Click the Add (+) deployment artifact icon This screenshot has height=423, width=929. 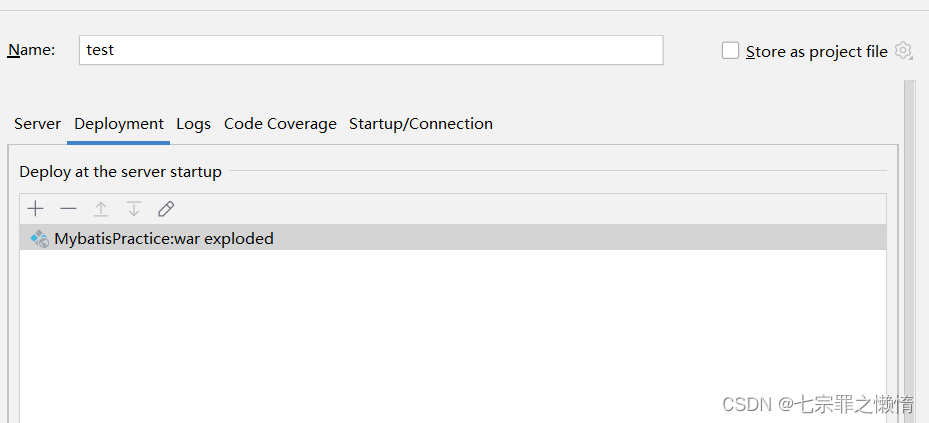(36, 208)
